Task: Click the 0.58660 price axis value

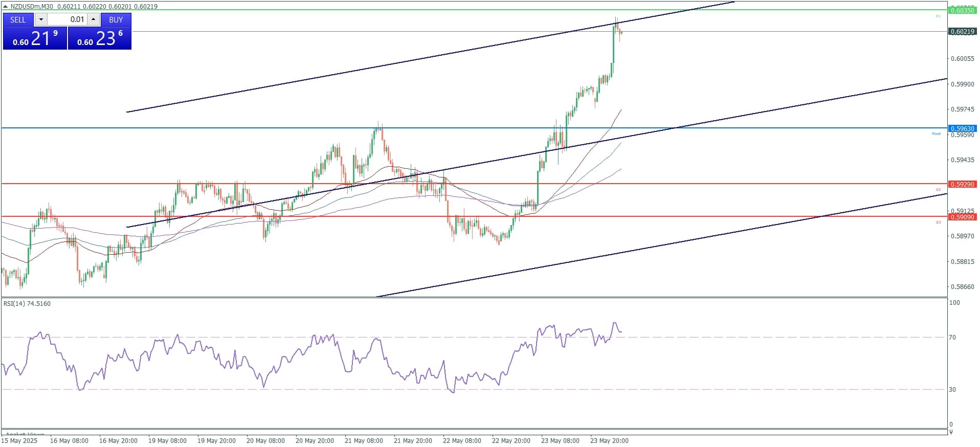Action: point(962,287)
